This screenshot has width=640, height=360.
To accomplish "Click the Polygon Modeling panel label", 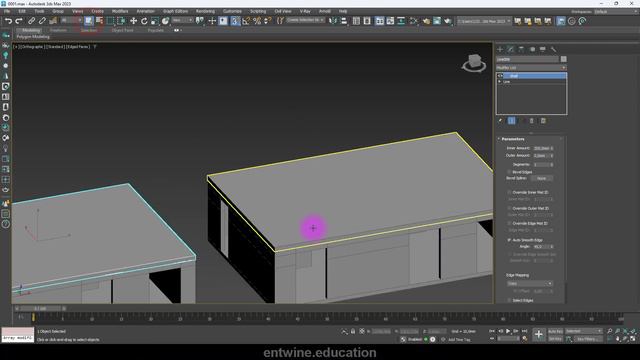I will [33, 37].
